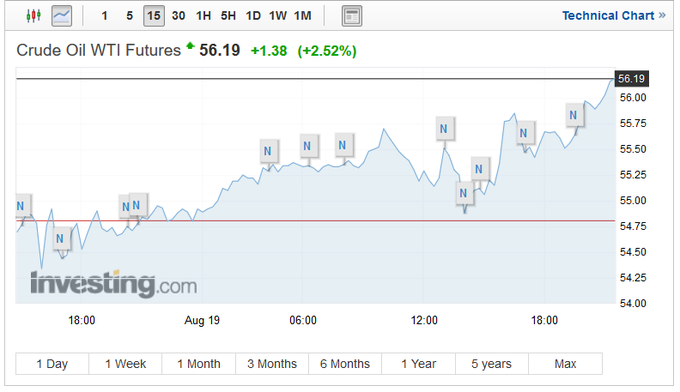Show the Max range
The height and width of the screenshot is (392, 680).
[565, 364]
